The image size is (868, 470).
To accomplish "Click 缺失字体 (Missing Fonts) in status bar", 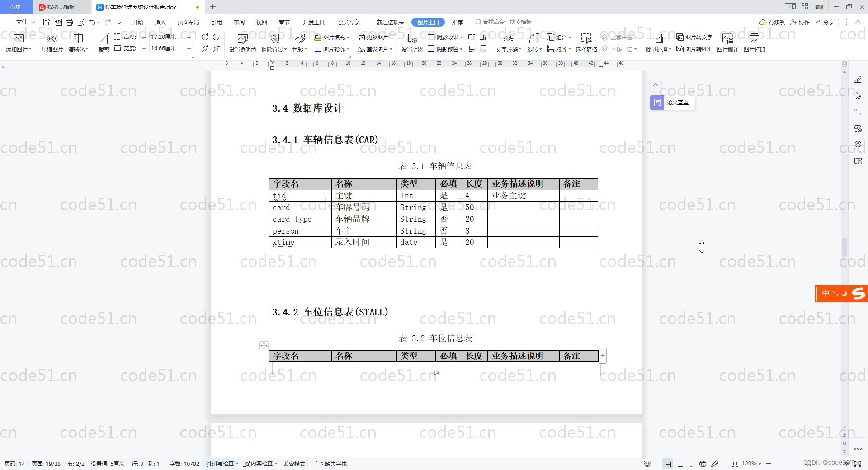I will [x=332, y=464].
